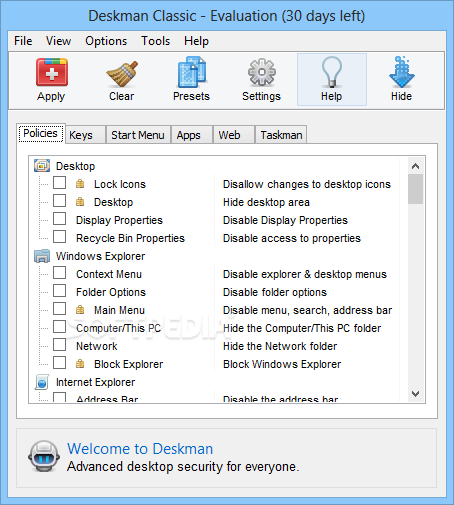Open Settings gear icon

(262, 72)
